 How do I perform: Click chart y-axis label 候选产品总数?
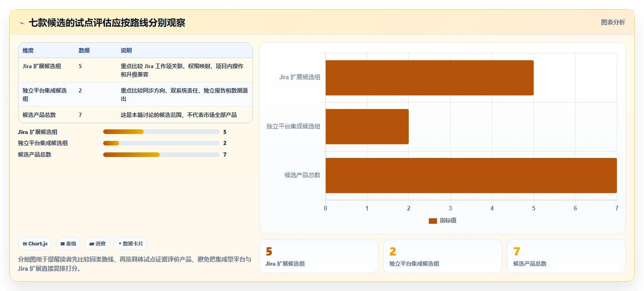(302, 175)
